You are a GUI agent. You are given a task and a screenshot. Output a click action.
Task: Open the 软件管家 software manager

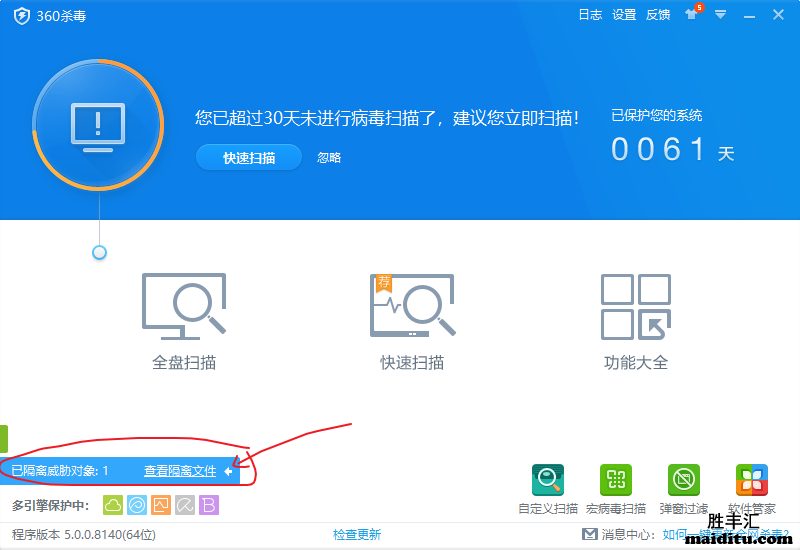click(x=751, y=481)
